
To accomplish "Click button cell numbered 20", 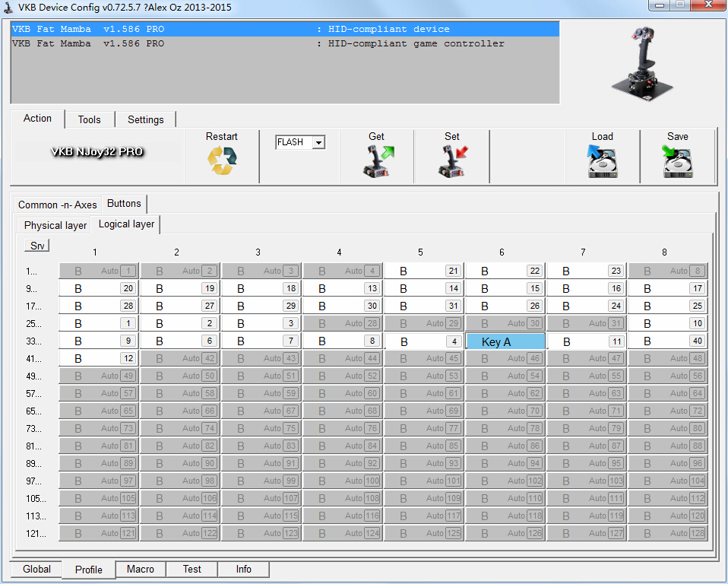I will pyautogui.click(x=99, y=288).
